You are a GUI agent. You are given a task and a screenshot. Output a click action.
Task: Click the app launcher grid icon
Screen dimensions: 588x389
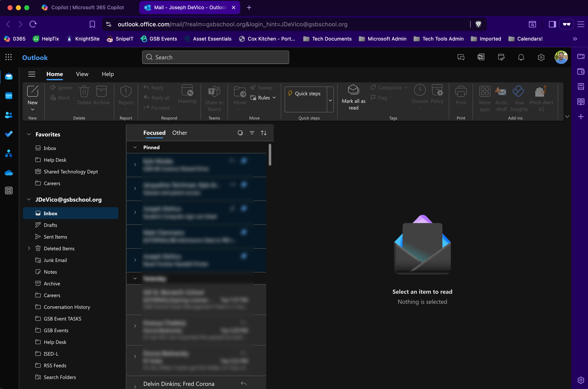pyautogui.click(x=9, y=57)
